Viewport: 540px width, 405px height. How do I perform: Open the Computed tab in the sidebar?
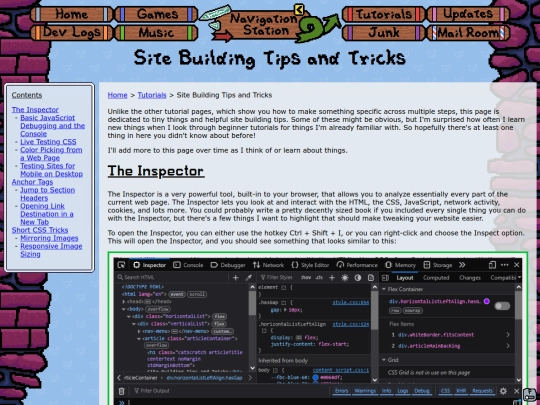tap(436, 278)
